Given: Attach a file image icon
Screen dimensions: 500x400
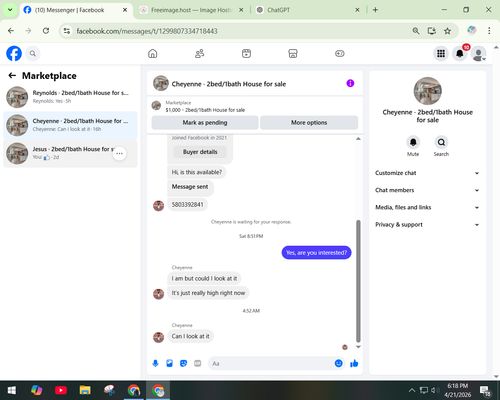Looking at the screenshot, I should click(x=170, y=363).
